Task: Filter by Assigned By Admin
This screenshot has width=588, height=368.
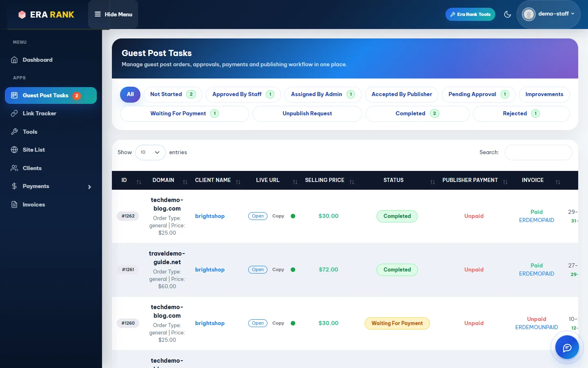Action: tap(323, 94)
